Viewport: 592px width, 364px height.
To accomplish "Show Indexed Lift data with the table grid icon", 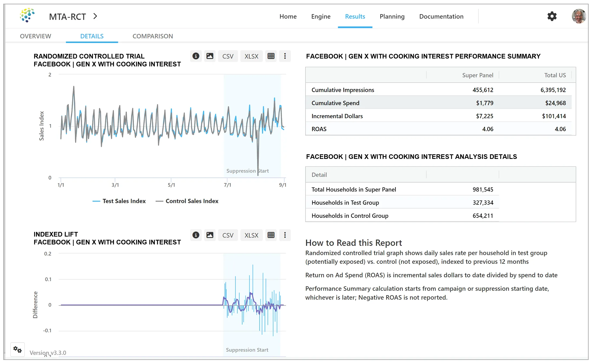I will [271, 235].
